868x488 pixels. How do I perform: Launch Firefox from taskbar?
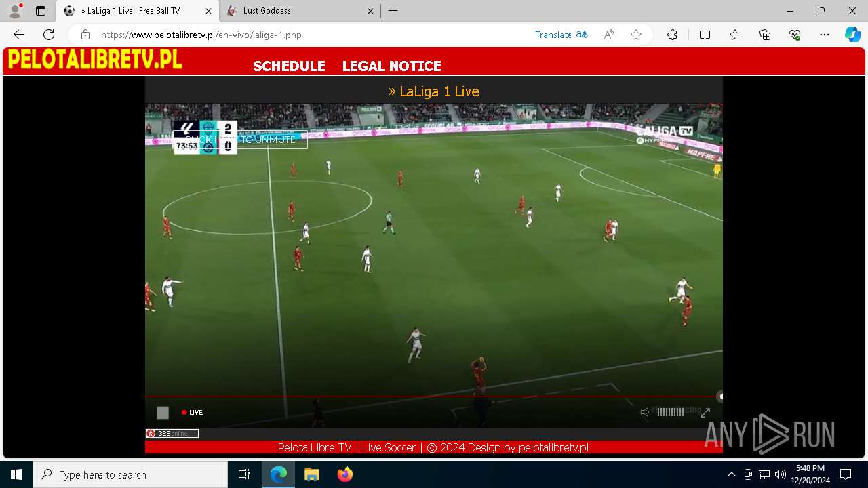[344, 474]
